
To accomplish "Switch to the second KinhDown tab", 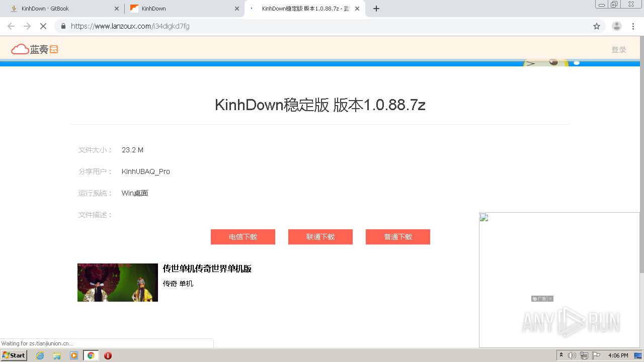I will point(184,9).
